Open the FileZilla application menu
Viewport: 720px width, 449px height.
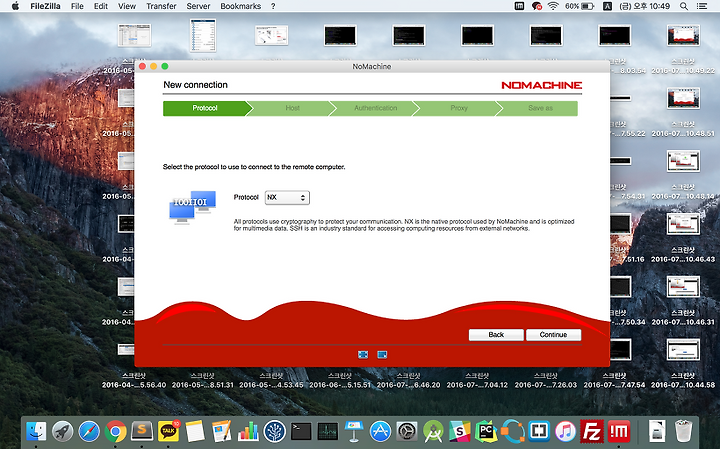click(45, 6)
